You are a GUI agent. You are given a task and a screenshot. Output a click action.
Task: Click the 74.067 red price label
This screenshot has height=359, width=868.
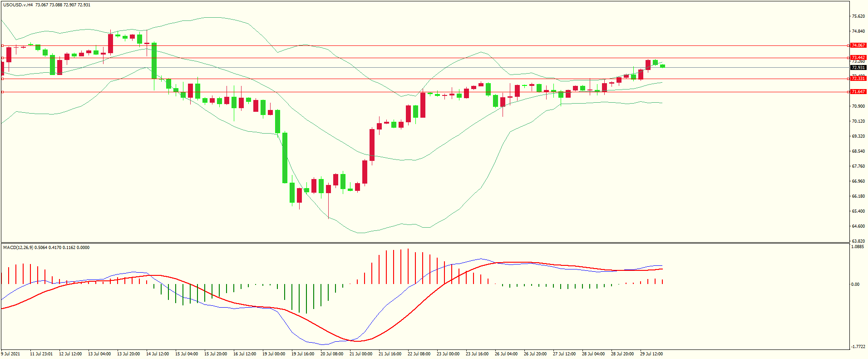(858, 45)
